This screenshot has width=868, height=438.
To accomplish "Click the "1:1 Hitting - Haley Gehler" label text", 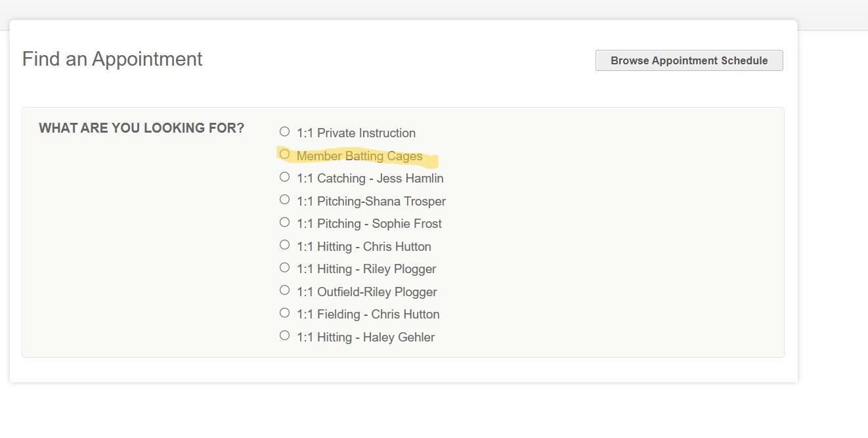I will point(366,338).
